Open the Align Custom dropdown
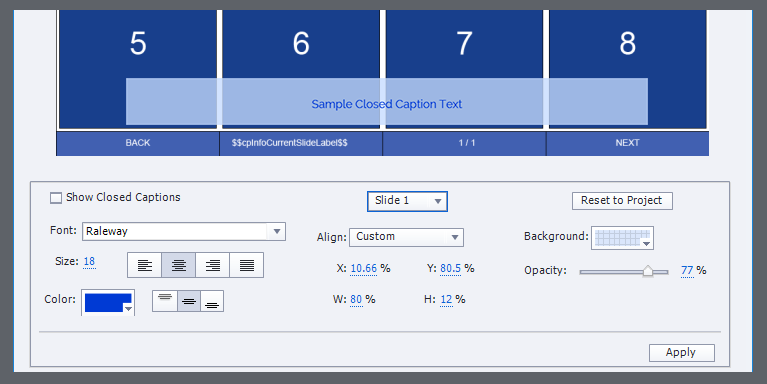The image size is (767, 384). (406, 237)
